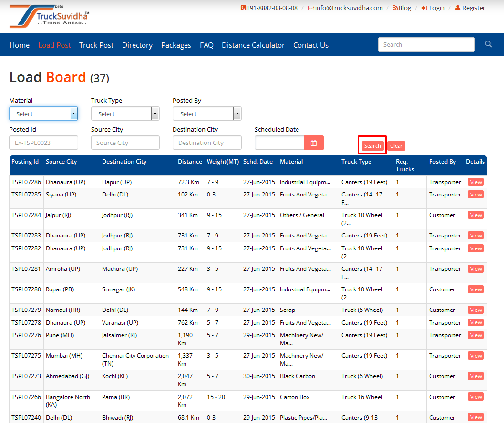The height and width of the screenshot is (423, 504).
Task: Click the Posted Id text field
Action: (43, 143)
